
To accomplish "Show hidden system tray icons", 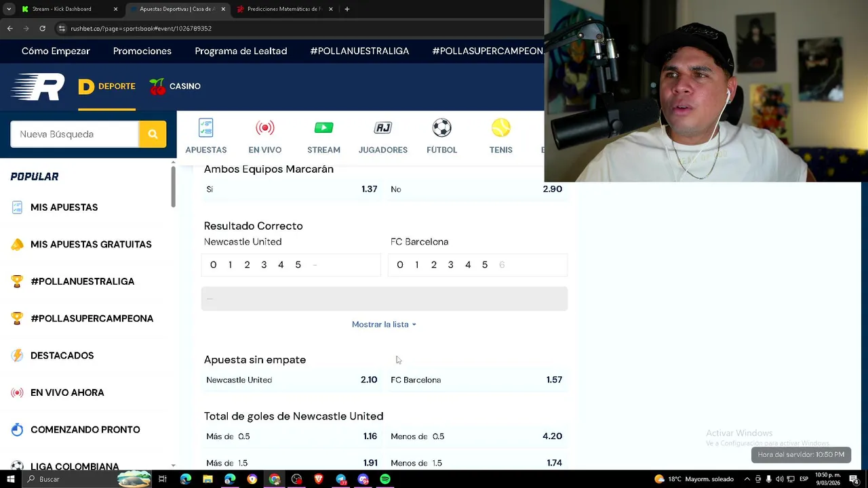I will coord(747,479).
